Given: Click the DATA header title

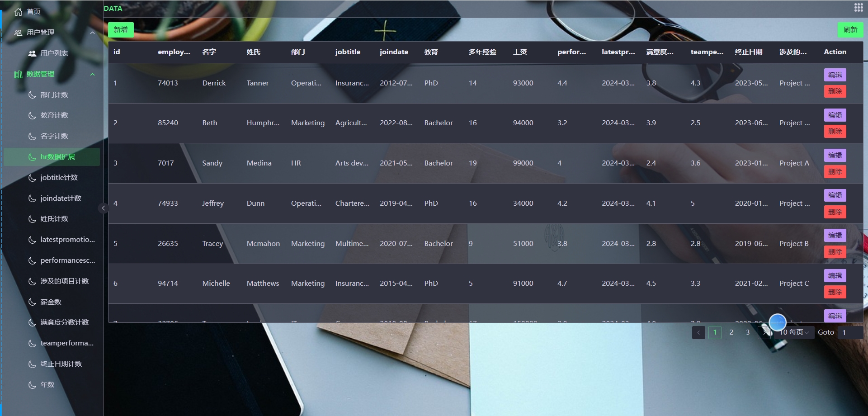Looking at the screenshot, I should pyautogui.click(x=113, y=8).
